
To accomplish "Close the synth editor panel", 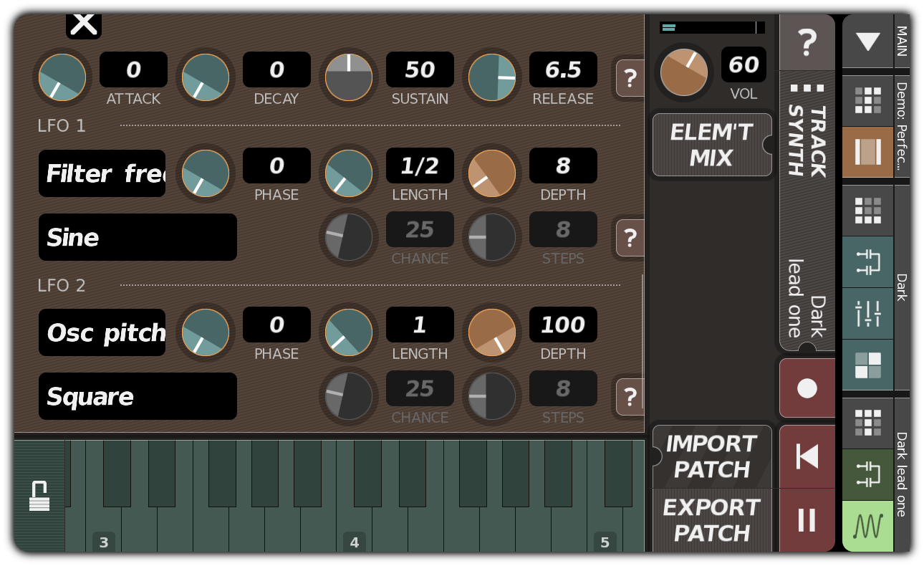I will pos(84,24).
